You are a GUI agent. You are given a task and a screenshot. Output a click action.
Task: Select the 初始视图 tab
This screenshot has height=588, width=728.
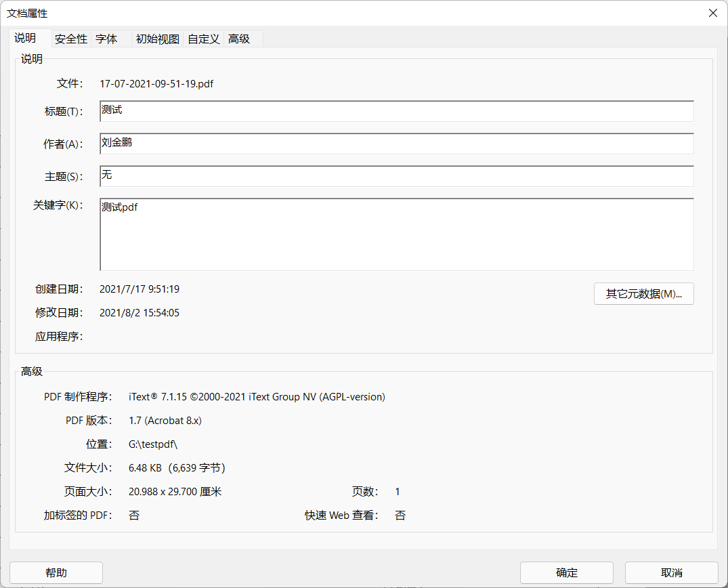pos(156,39)
